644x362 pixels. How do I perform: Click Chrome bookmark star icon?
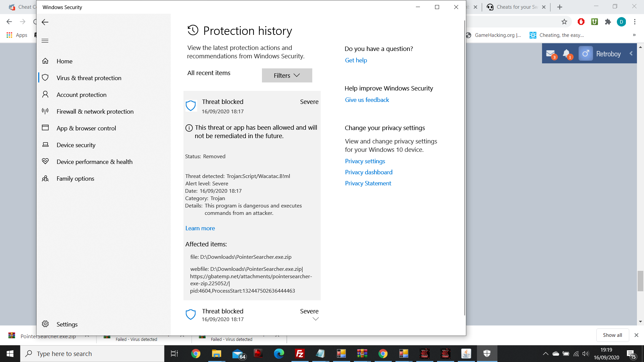[x=564, y=22]
